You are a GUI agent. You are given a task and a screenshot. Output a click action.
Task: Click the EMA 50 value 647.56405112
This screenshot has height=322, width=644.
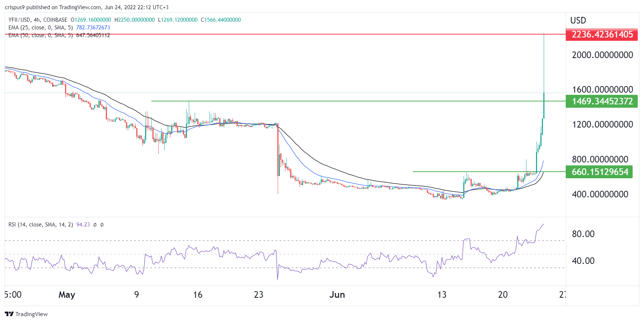pyautogui.click(x=93, y=35)
